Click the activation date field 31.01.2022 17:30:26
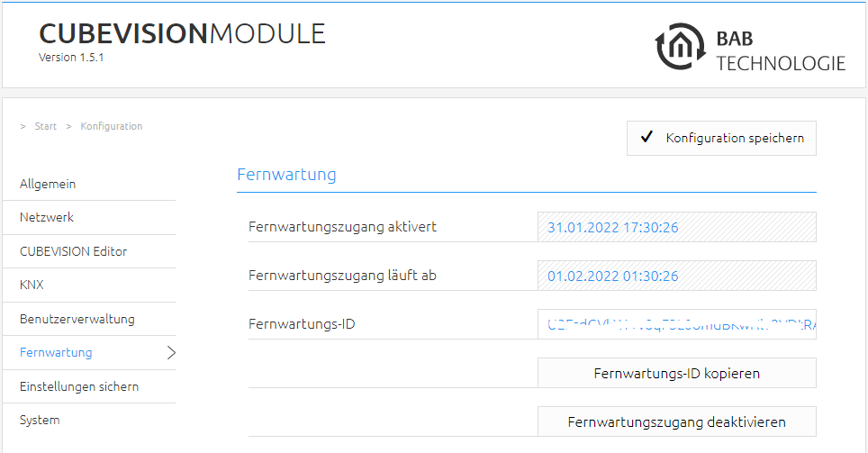Image resolution: width=868 pixels, height=453 pixels. [x=676, y=227]
